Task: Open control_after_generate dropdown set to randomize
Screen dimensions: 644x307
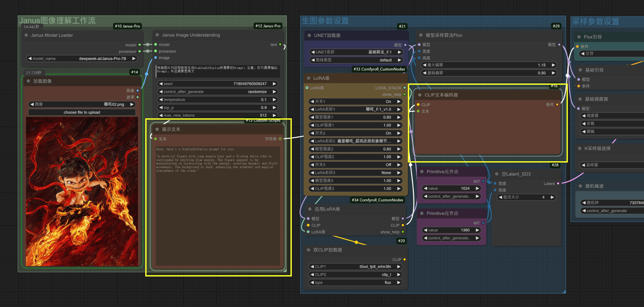Action: [x=218, y=92]
